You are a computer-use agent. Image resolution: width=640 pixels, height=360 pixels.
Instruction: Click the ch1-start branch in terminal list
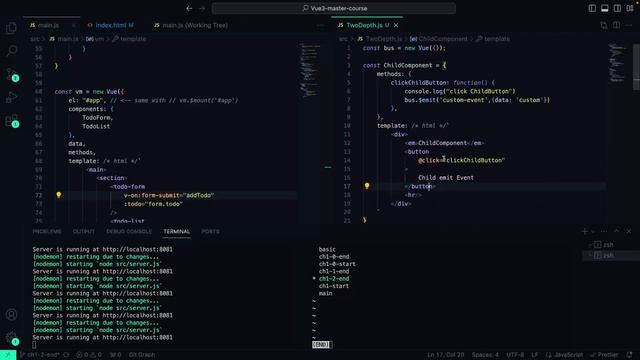pos(334,286)
